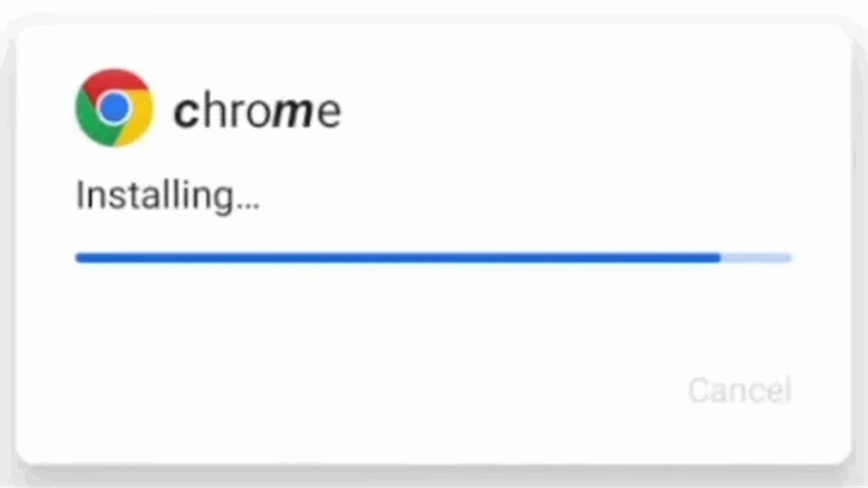
Task: Click the red segment of Chrome logo
Action: tap(115, 80)
